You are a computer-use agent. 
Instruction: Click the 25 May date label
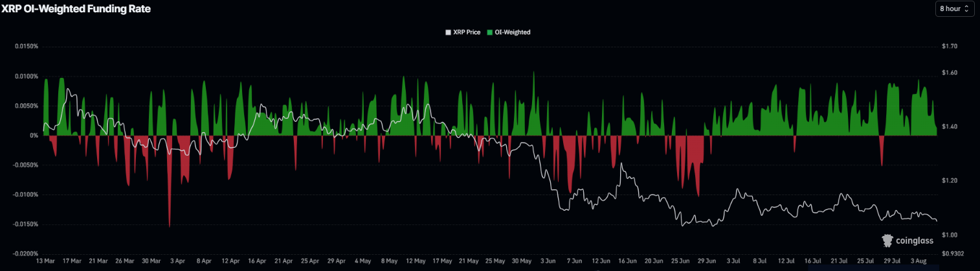tap(495, 261)
